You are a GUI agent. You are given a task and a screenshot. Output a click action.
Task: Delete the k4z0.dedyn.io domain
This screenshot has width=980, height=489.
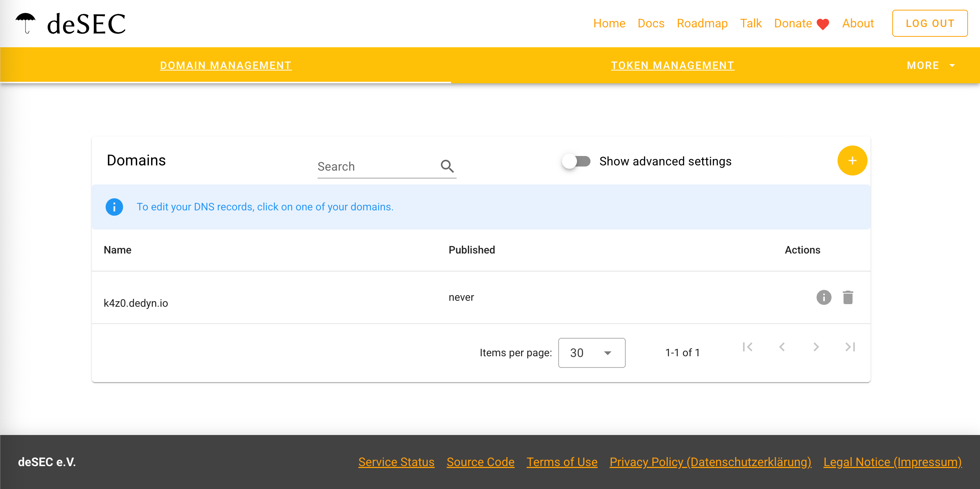[x=848, y=297]
